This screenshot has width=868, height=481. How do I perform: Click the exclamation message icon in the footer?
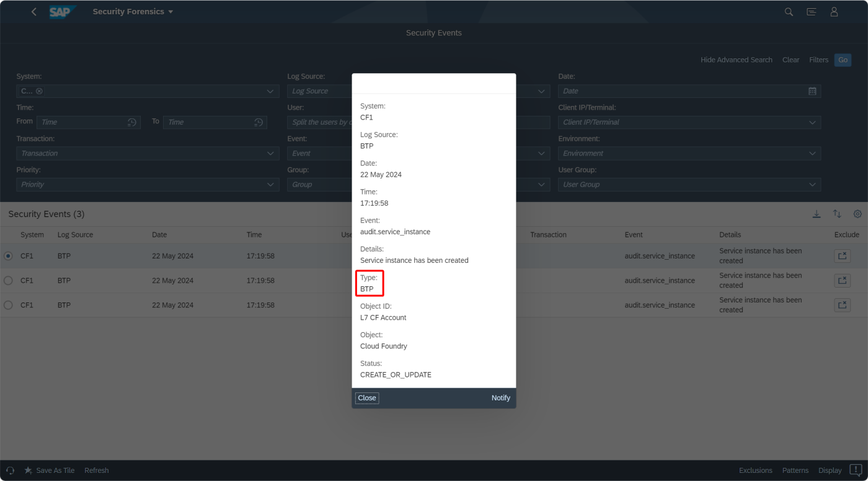[x=856, y=470]
